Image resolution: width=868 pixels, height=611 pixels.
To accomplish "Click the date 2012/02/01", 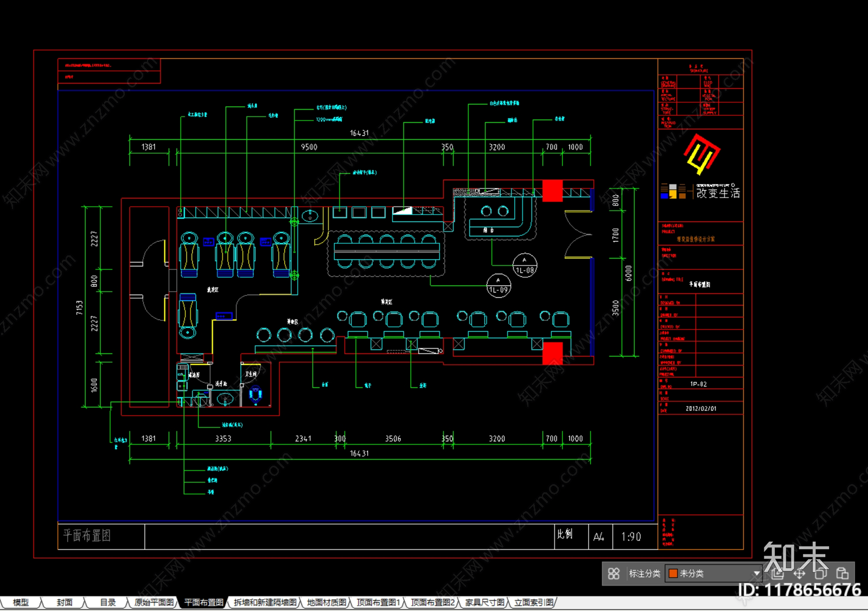I will 701,408.
